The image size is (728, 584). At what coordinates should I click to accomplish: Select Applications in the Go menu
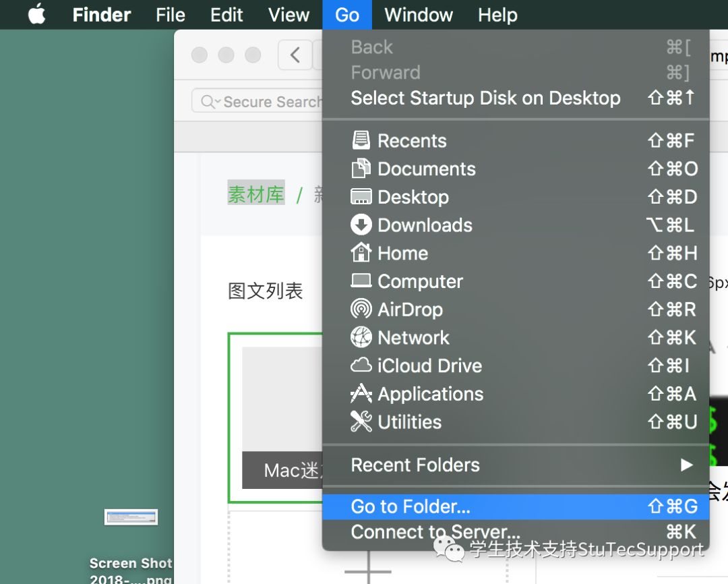point(430,394)
